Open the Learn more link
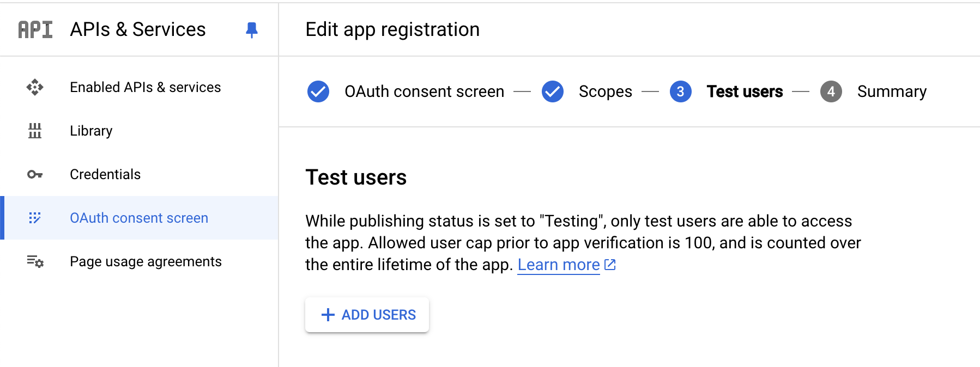Viewport: 980px width, 367px height. pyautogui.click(x=559, y=265)
